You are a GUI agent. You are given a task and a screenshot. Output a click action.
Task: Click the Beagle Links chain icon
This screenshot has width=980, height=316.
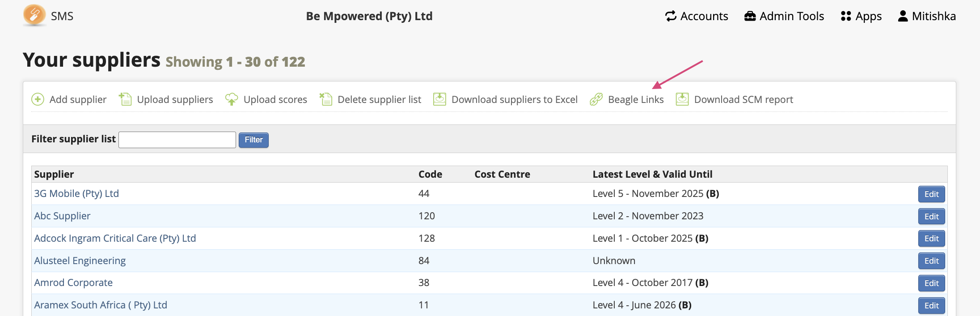[596, 99]
